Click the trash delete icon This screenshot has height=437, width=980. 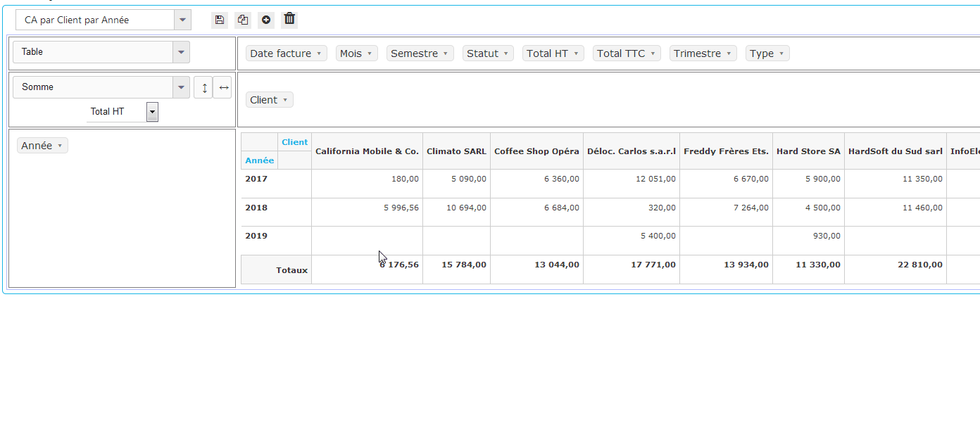289,20
